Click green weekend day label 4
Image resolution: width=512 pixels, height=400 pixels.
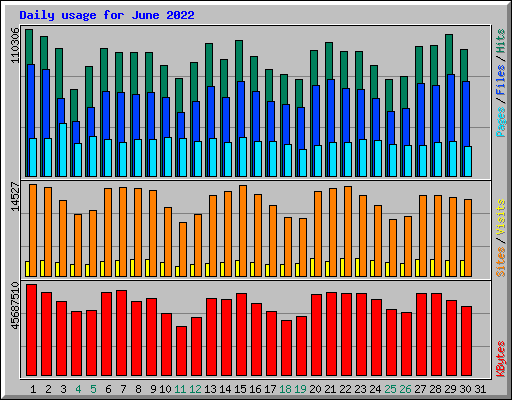(x=78, y=389)
